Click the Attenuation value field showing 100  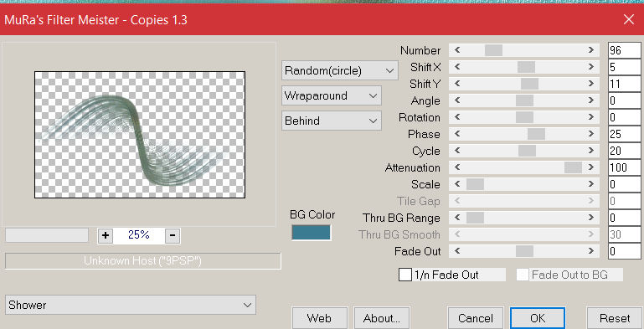[624, 167]
